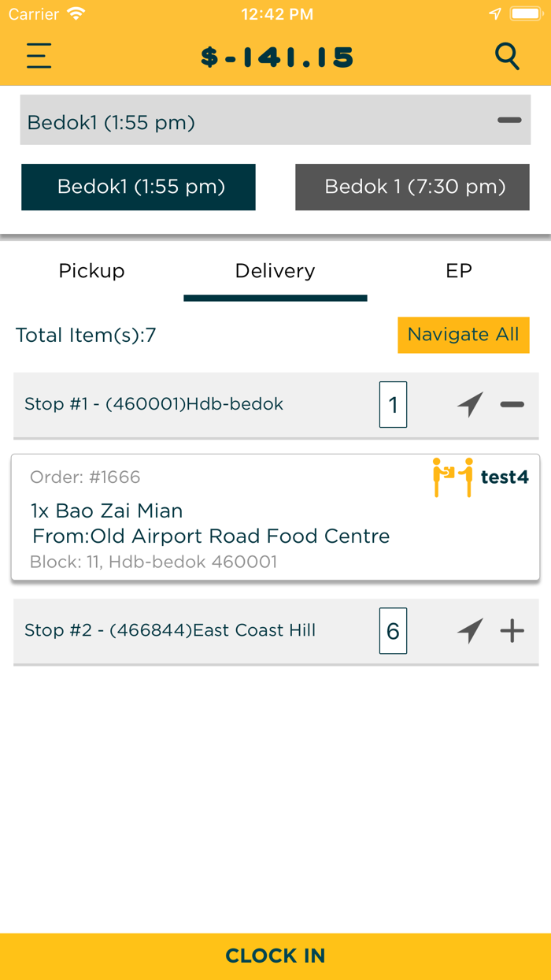The width and height of the screenshot is (551, 980).
Task: Tap the handover delivery icon for test4
Action: point(453,477)
